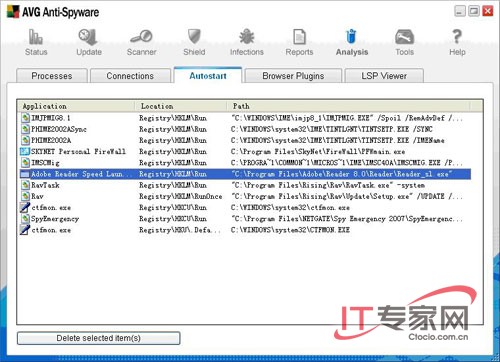Click the IMSCMIG.EXE path cell
The image size is (500, 362).
[x=347, y=163]
